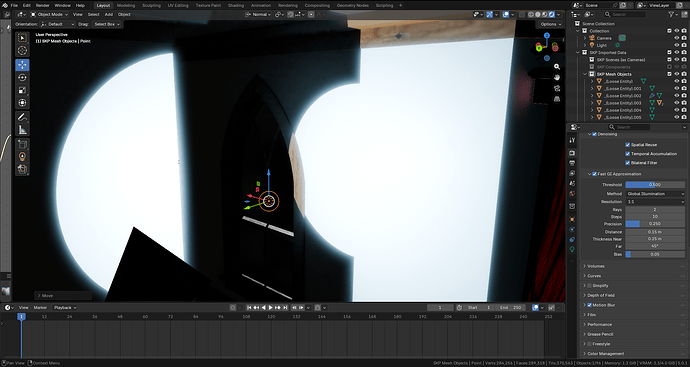
Task: Click the play animation button
Action: 271,308
